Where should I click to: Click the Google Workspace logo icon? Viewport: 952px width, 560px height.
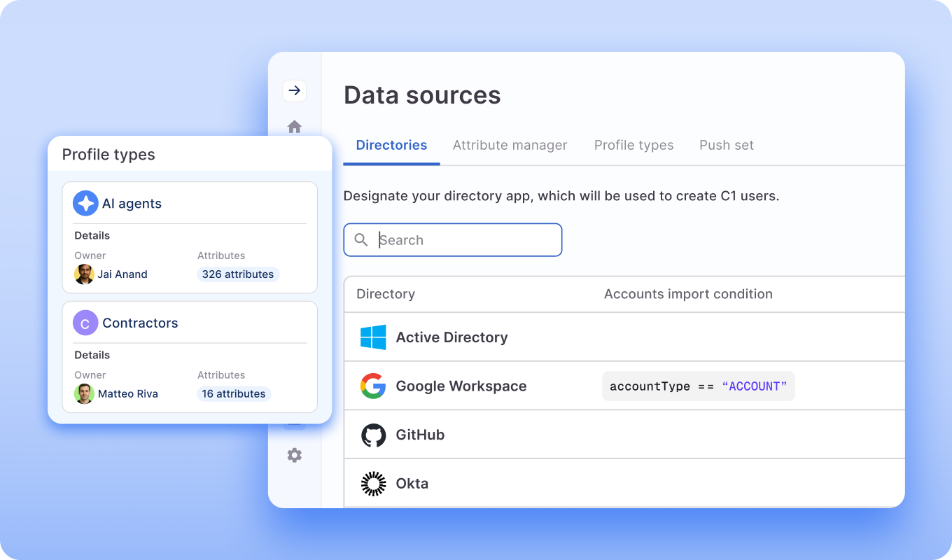click(373, 386)
